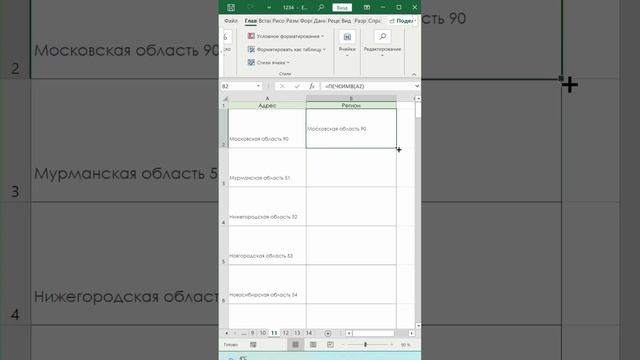Select cell with Мурманская область 51

point(267,168)
